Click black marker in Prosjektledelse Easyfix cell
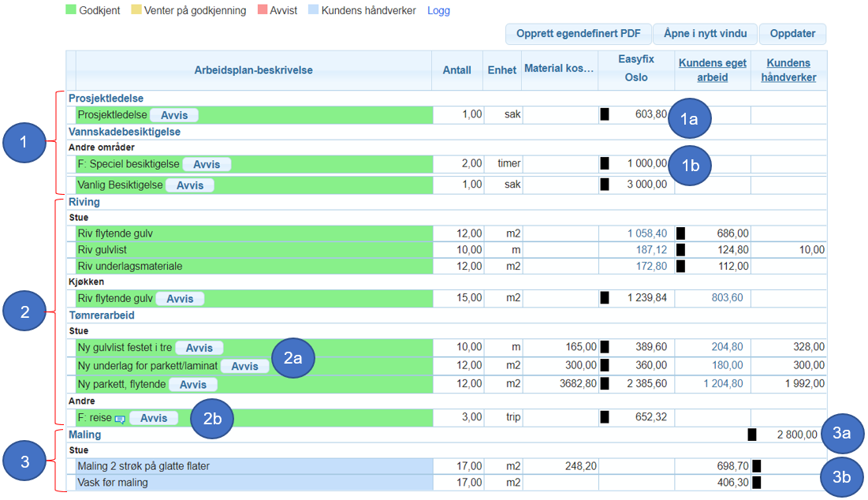The image size is (868, 500). pyautogui.click(x=605, y=114)
